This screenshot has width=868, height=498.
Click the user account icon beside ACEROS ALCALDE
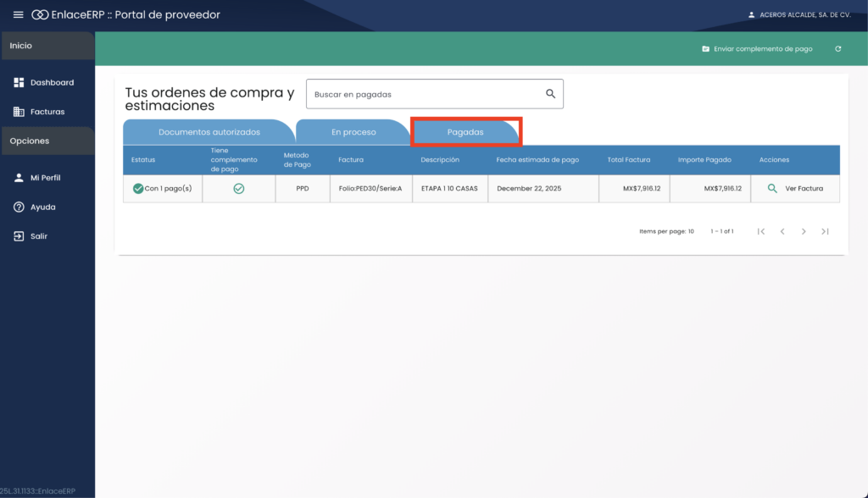751,15
